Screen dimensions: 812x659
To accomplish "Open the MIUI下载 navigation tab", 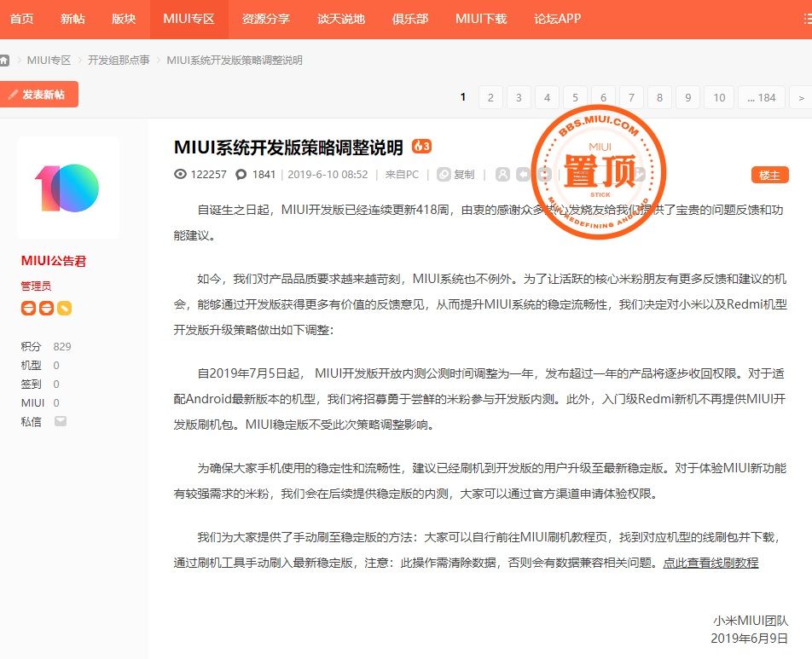I will point(481,19).
